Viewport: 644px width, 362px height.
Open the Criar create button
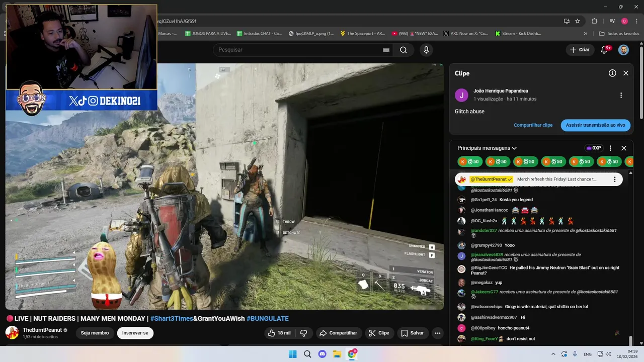click(x=579, y=50)
